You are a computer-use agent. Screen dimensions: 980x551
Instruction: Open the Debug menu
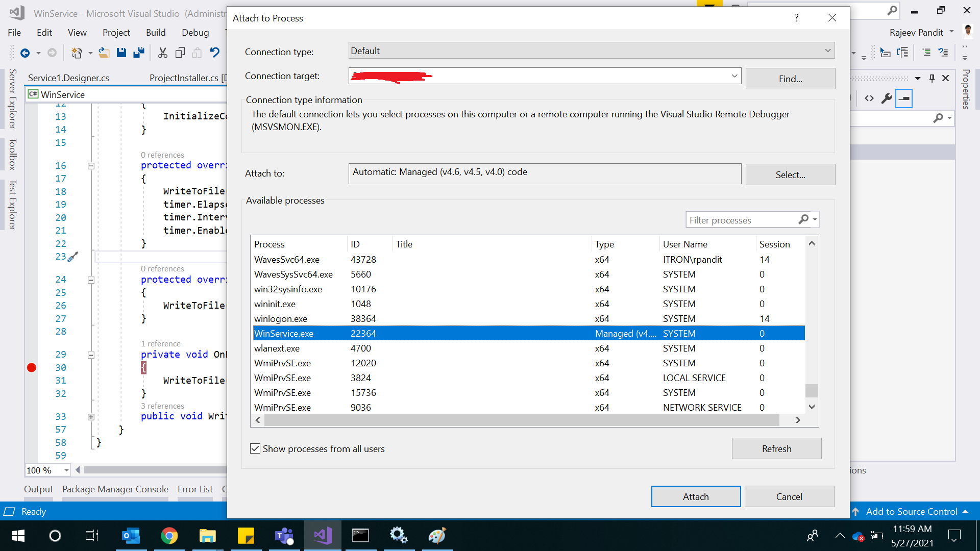[195, 32]
